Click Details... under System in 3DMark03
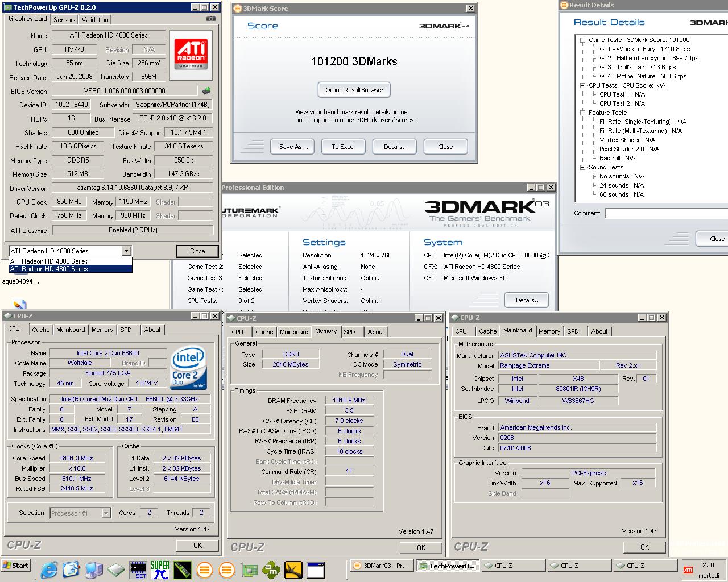The image size is (728, 582). click(x=528, y=300)
